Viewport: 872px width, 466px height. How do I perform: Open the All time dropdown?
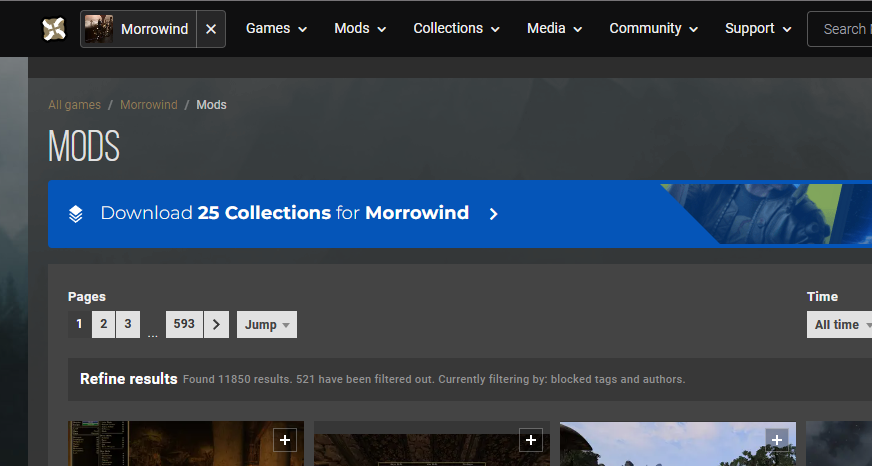(x=840, y=324)
